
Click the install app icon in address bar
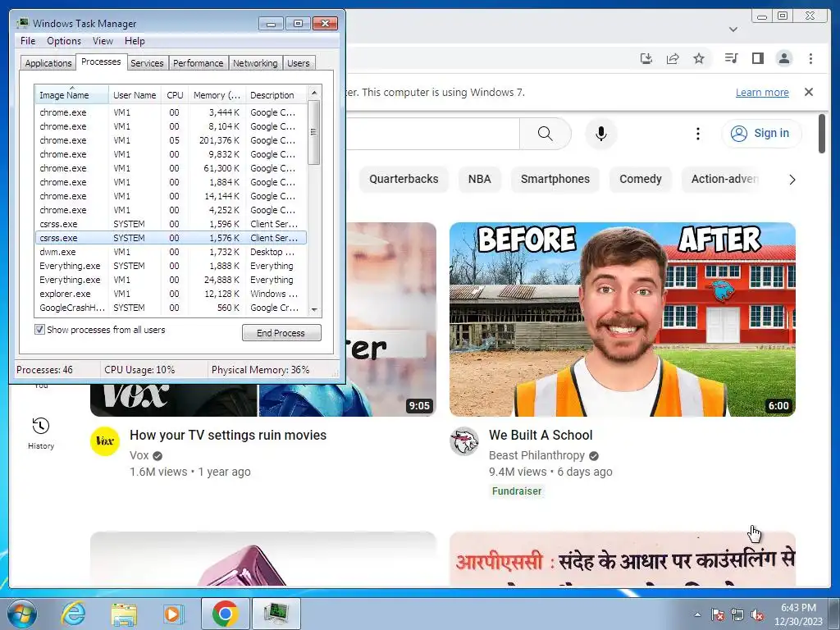646,58
